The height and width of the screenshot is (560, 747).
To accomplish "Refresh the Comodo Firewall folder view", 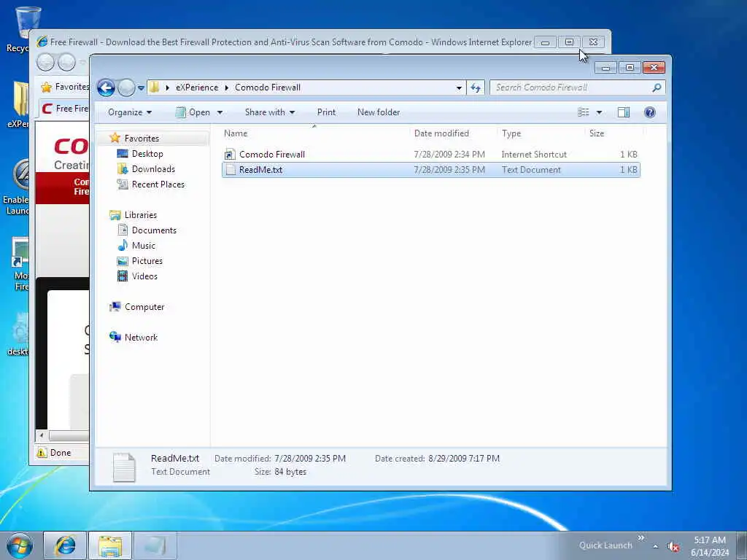I will [476, 87].
